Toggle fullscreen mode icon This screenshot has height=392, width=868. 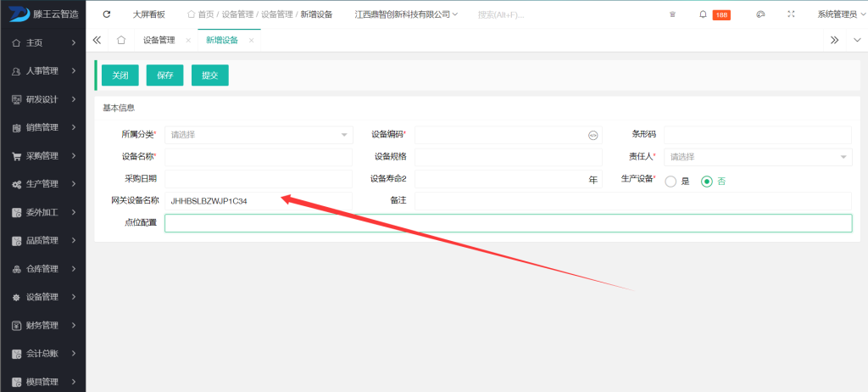791,14
